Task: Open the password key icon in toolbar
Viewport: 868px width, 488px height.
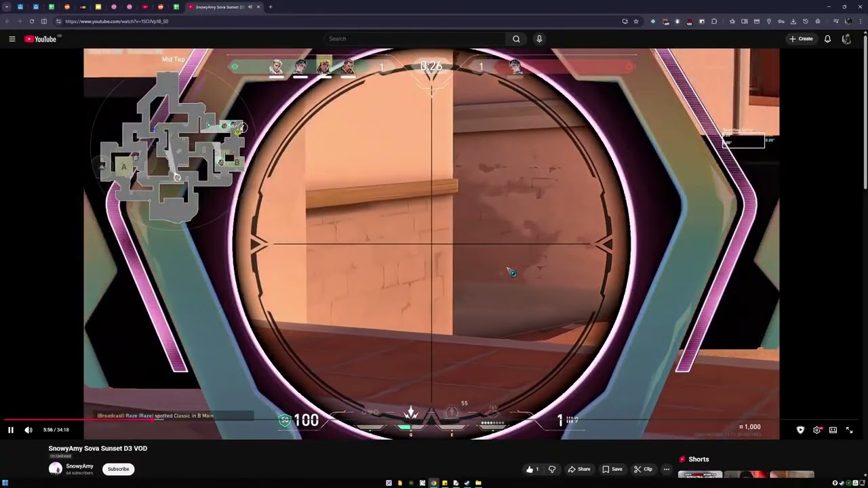Action: 781,21
